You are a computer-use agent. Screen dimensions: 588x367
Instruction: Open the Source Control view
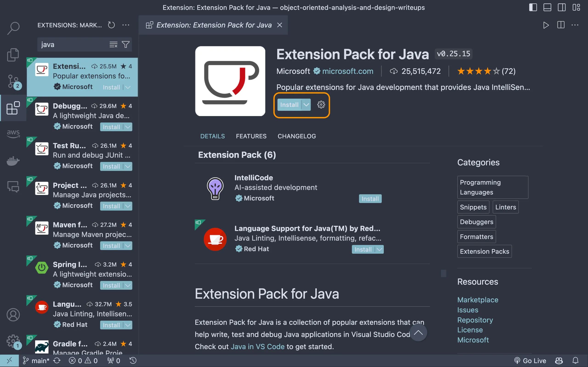(13, 81)
